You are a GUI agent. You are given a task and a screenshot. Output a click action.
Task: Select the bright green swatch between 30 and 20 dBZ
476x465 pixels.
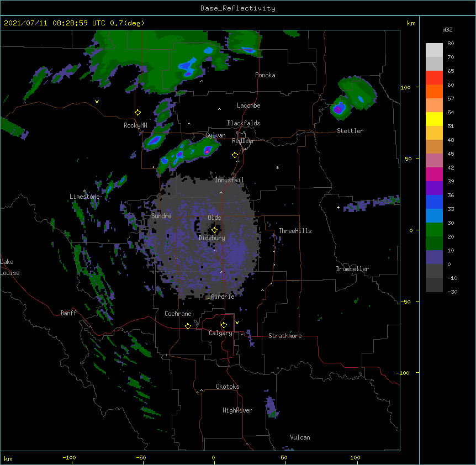pos(434,230)
